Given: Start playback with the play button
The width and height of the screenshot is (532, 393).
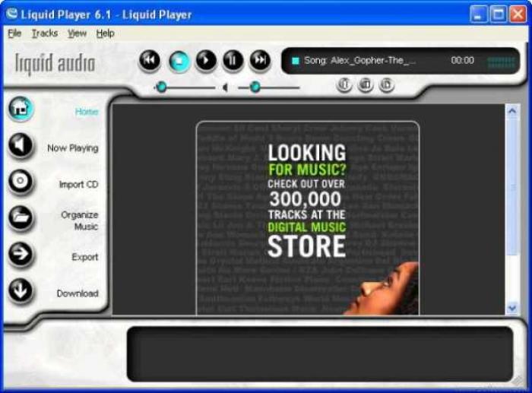Looking at the screenshot, I should coord(206,61).
